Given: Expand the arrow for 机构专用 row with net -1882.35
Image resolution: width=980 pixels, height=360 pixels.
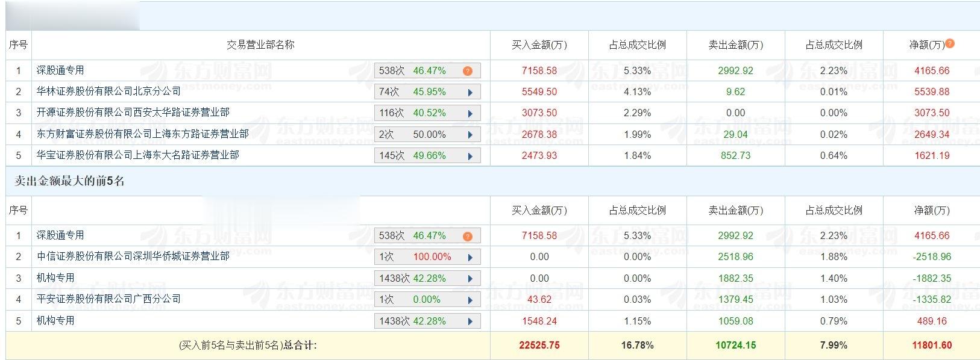Looking at the screenshot, I should (x=470, y=279).
